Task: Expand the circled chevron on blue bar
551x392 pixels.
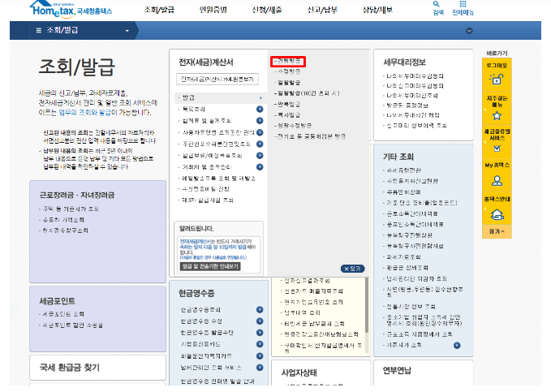Action: click(x=469, y=31)
